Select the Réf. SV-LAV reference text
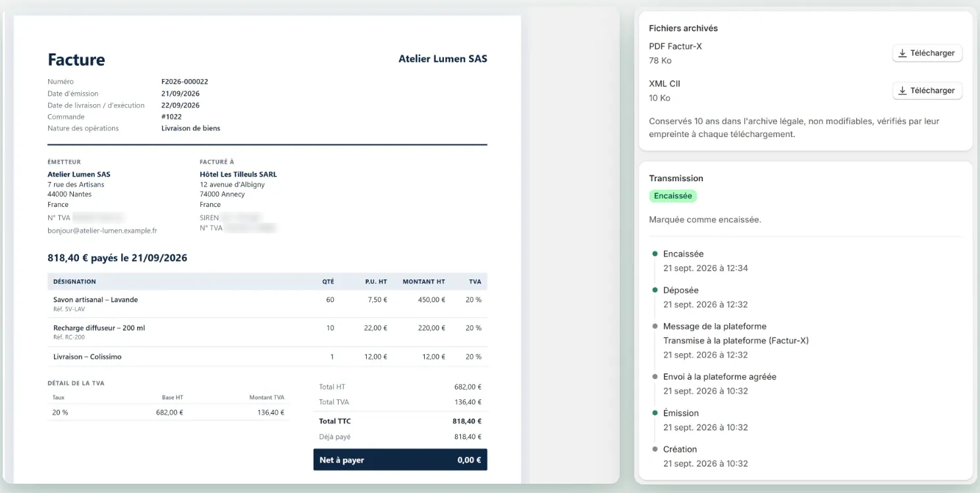Screen dimensions: 980x493 point(68,309)
